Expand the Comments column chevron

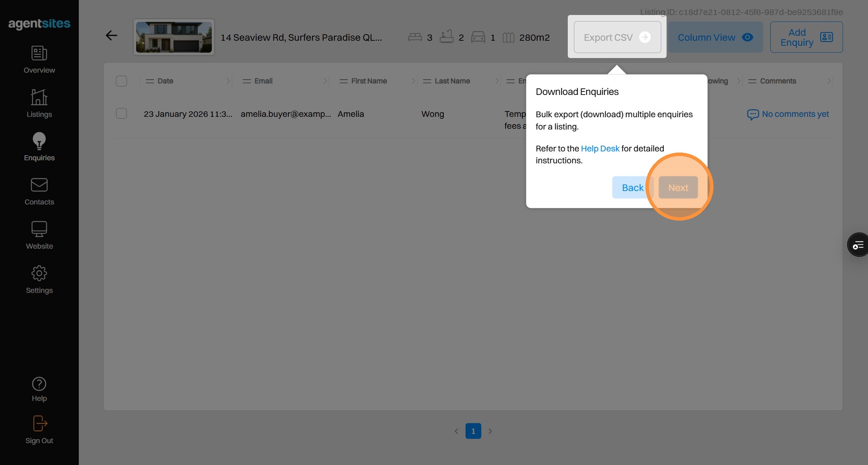pos(829,81)
